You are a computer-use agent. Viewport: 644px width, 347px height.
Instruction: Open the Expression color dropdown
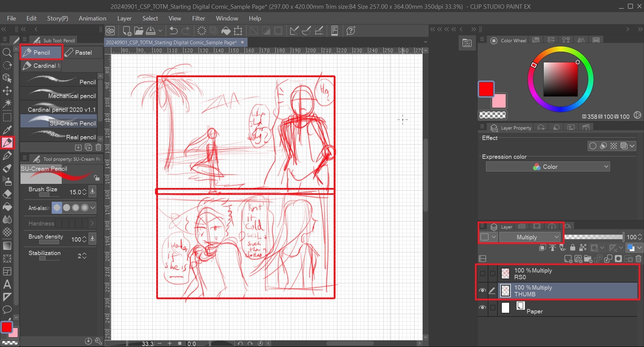(547, 167)
